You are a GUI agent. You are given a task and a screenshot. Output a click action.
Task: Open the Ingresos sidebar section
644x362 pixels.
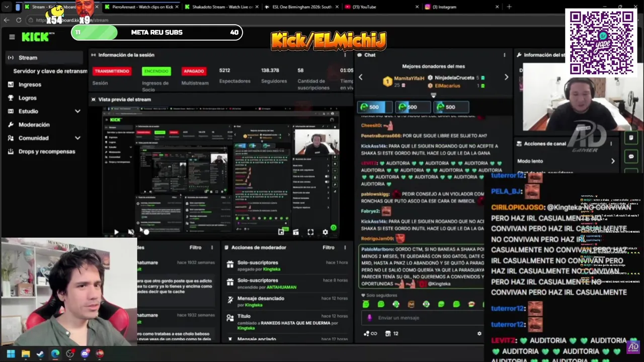30,84
